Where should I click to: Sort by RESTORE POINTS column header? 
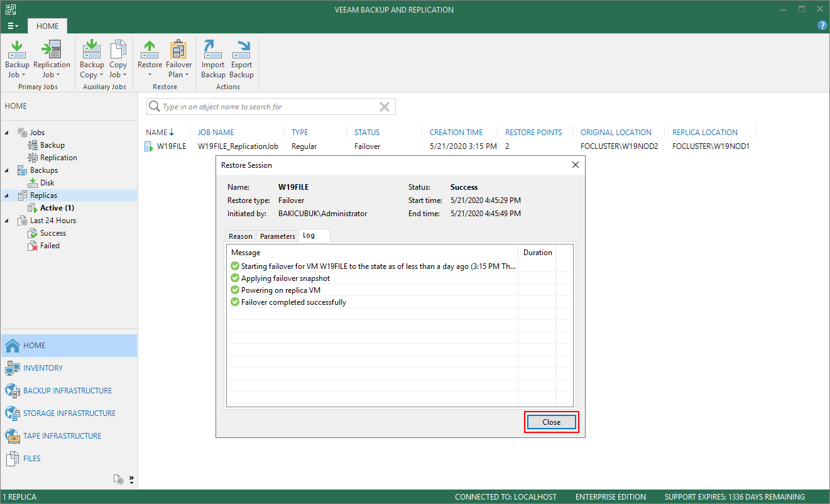(533, 133)
